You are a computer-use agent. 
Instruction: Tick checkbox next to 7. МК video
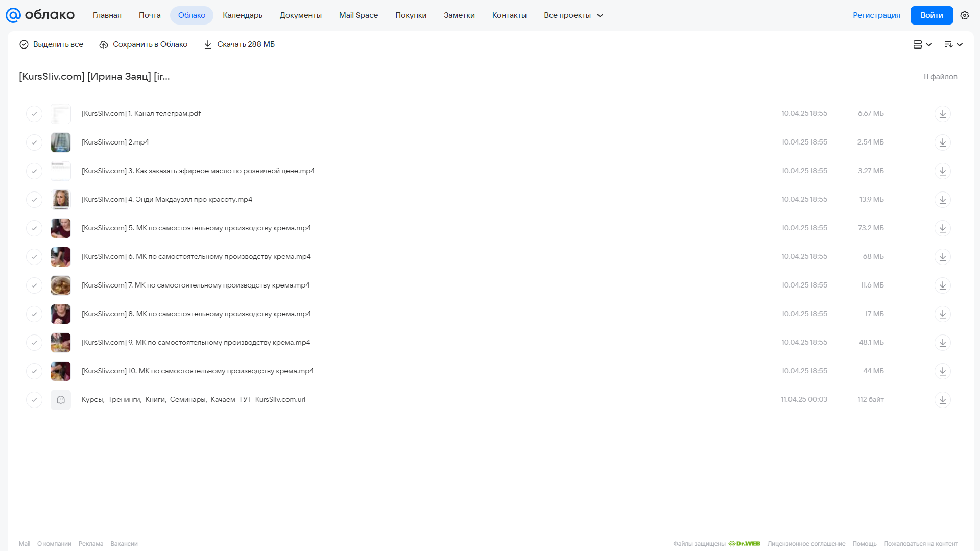34,285
